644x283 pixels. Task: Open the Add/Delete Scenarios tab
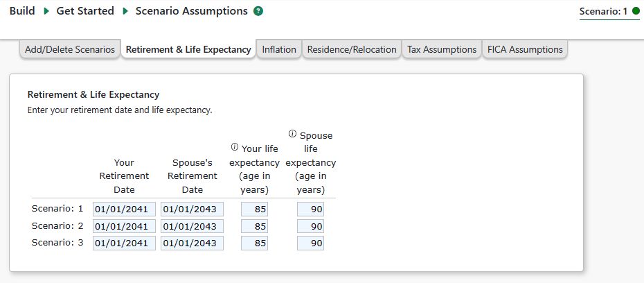point(70,50)
